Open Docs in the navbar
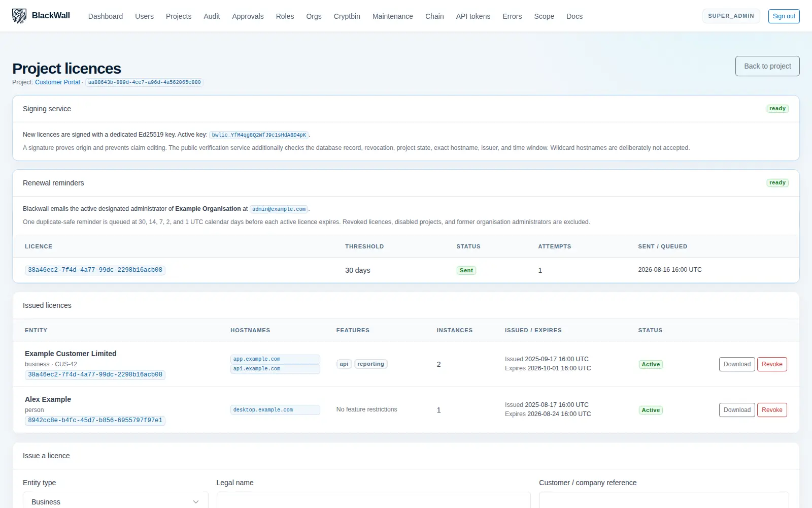 [x=574, y=16]
